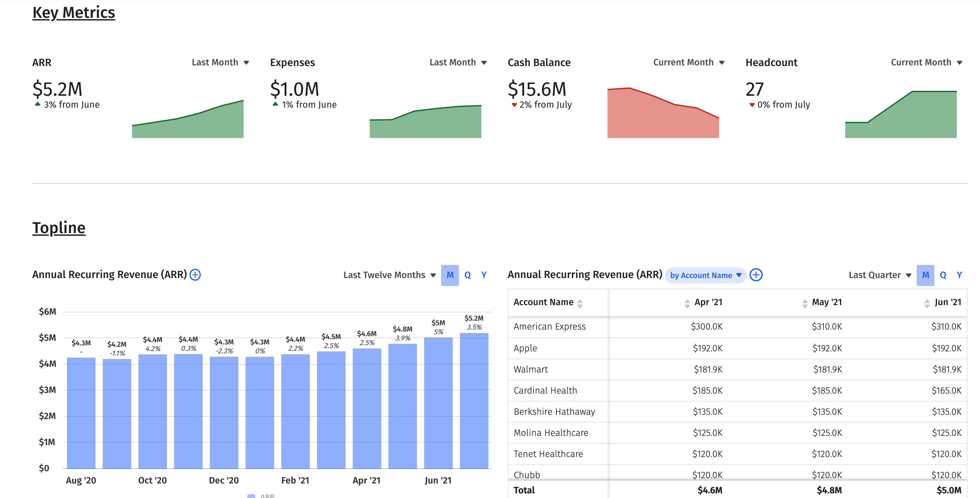Click the plus icon beside the ARR account table

[x=756, y=275]
